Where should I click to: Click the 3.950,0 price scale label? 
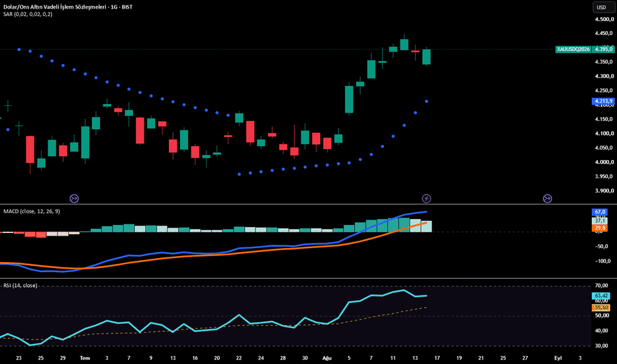coord(604,176)
